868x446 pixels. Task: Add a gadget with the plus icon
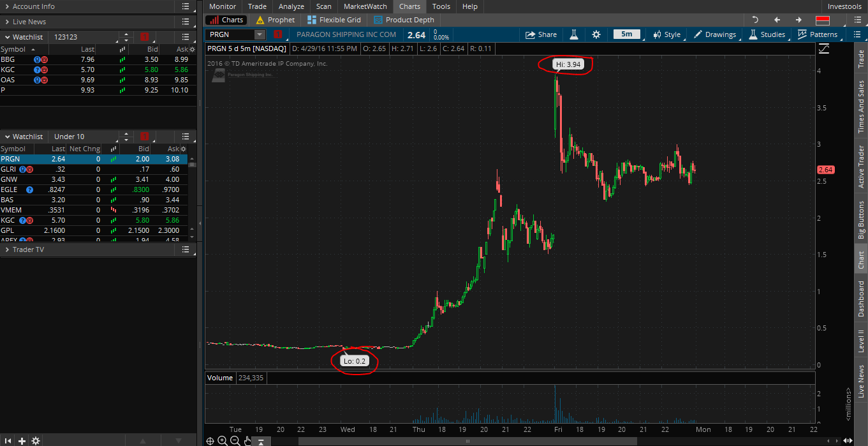point(22,441)
